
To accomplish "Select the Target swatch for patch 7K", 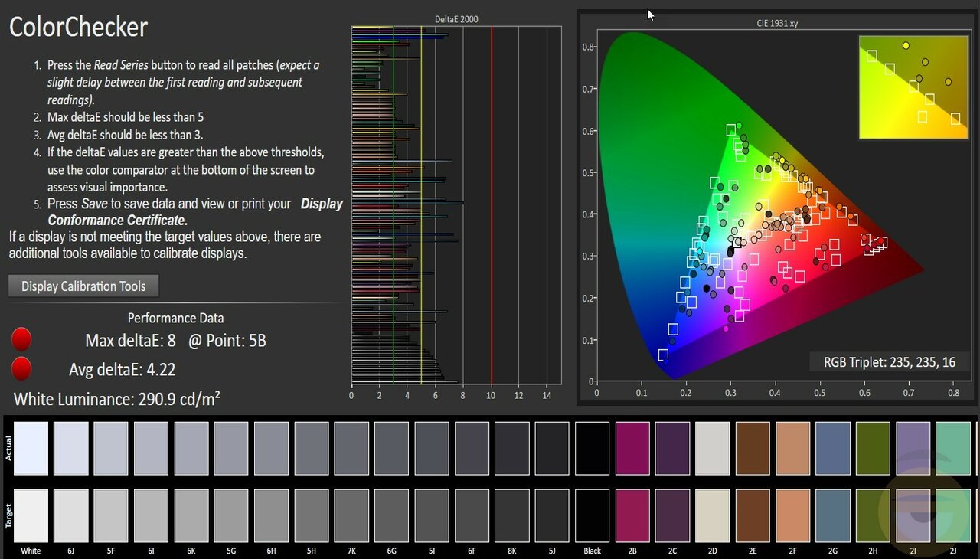I will point(351,516).
